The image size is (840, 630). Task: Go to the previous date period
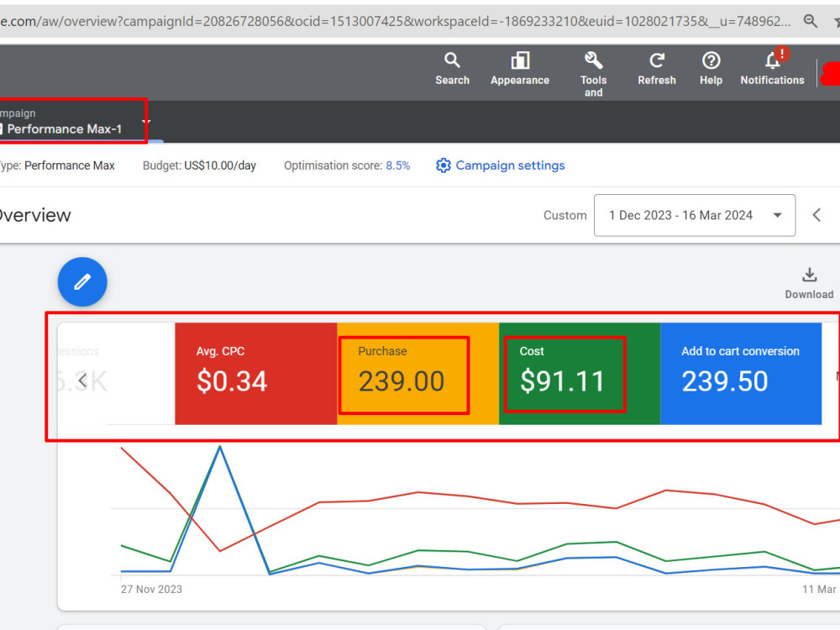pos(816,215)
